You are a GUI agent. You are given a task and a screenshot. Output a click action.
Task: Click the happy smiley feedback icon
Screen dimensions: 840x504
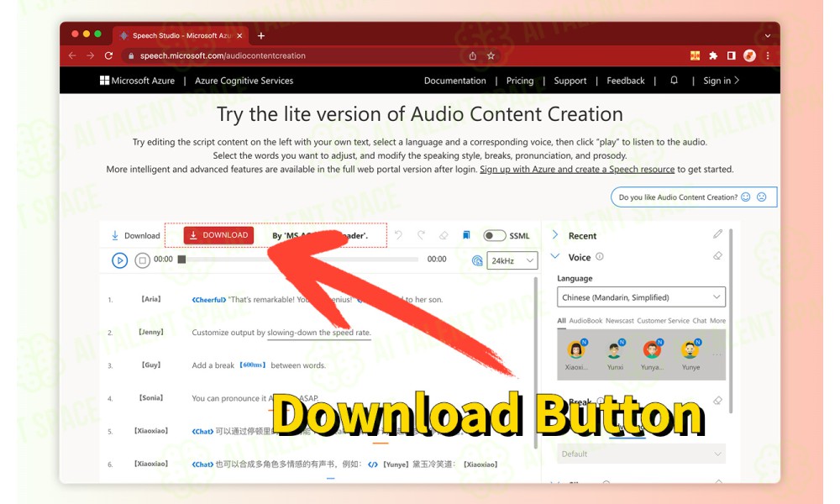(x=746, y=197)
